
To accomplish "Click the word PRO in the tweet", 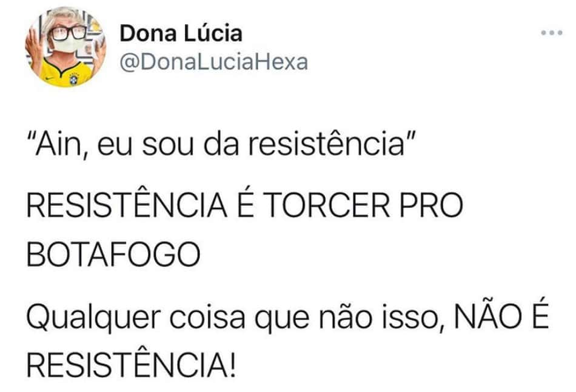I will (431, 205).
